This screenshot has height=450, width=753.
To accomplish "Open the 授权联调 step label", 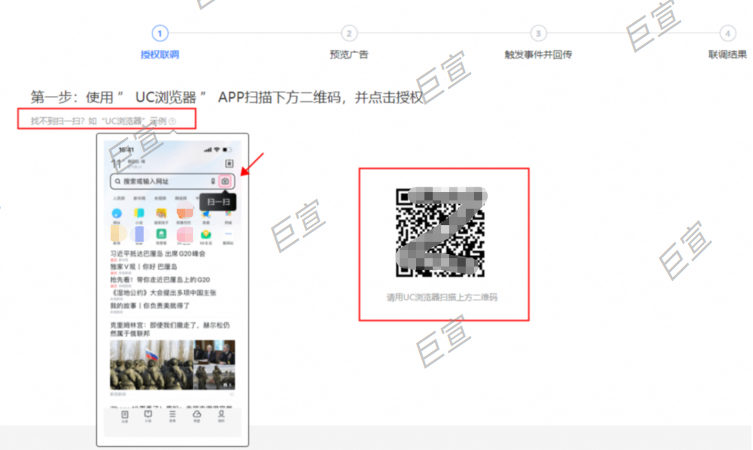I will pyautogui.click(x=160, y=54).
